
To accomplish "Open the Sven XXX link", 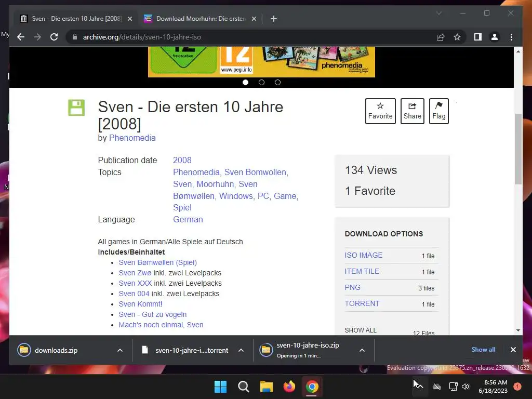I will pos(135,283).
